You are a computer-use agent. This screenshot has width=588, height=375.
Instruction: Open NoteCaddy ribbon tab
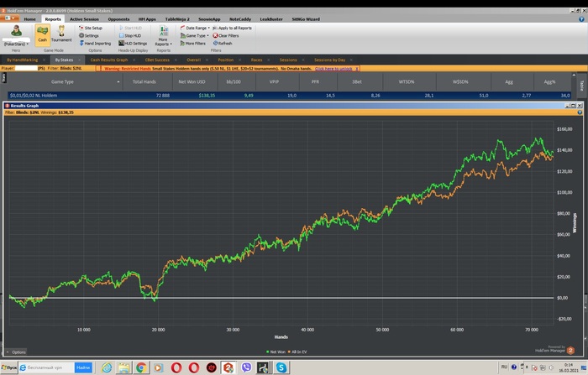click(x=240, y=19)
